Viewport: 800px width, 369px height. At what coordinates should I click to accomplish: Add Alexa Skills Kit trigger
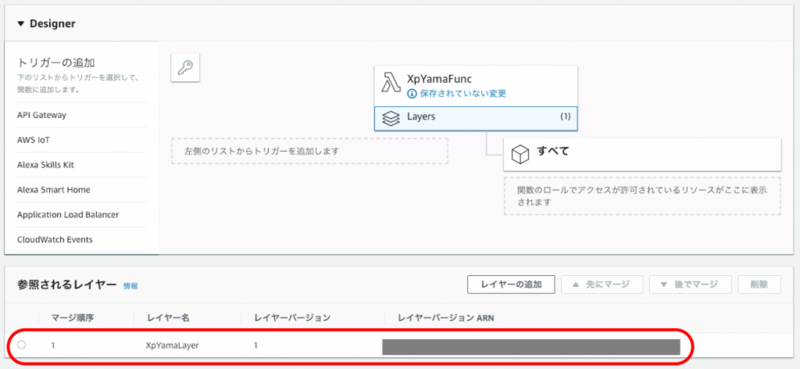[45, 165]
